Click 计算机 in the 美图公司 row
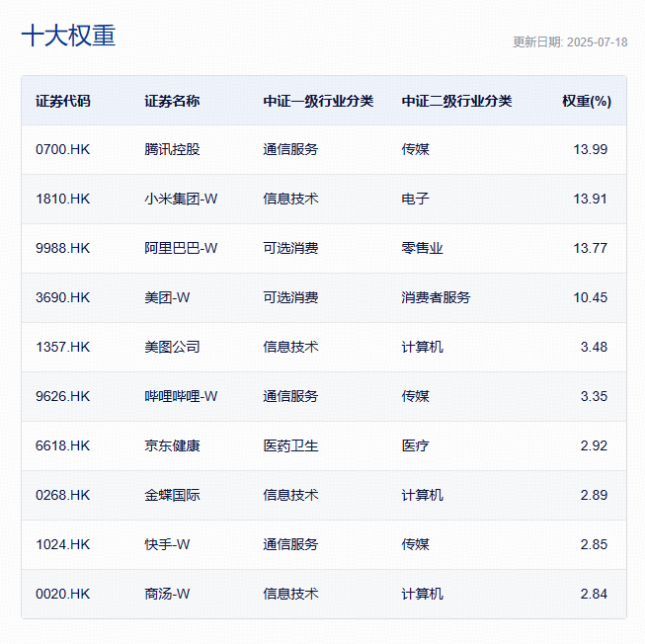This screenshot has width=645, height=644. 423,347
